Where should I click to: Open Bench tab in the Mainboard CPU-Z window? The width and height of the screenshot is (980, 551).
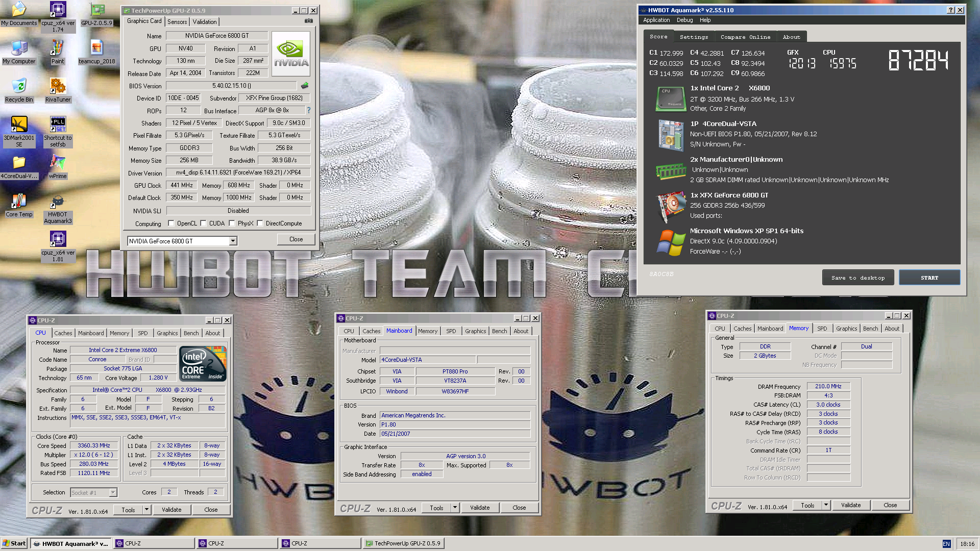tap(499, 331)
